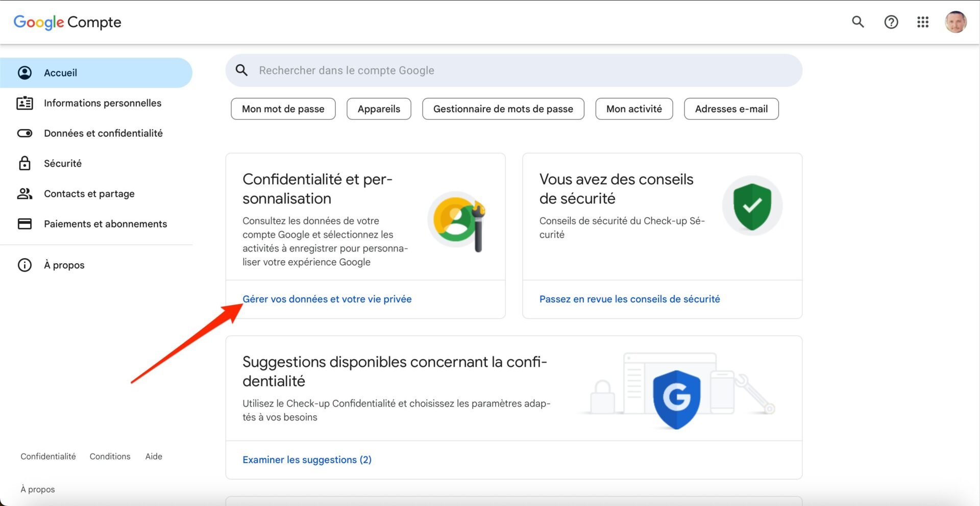This screenshot has width=980, height=506.
Task: Click Suggestions disponibles concernant la confidentialité heading
Action: point(395,371)
